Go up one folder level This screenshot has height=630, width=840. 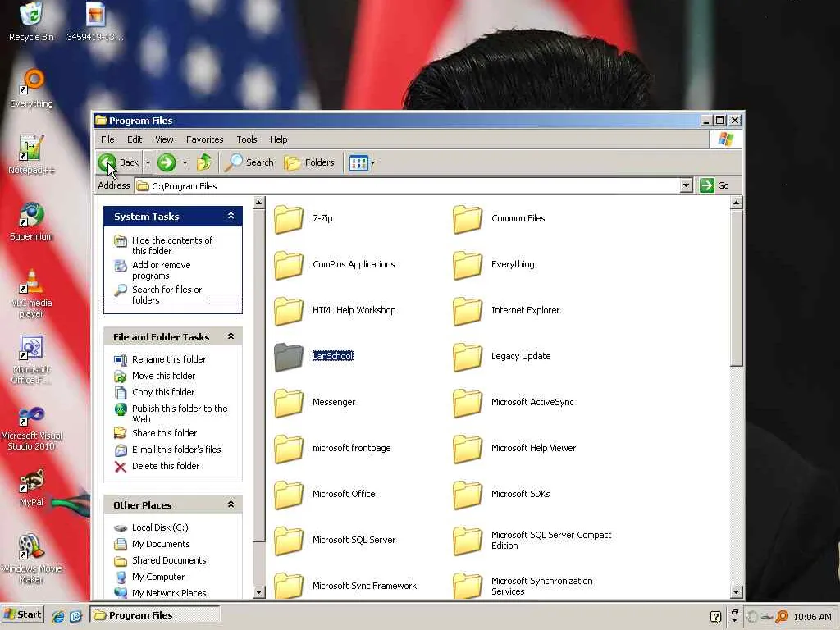click(x=204, y=162)
